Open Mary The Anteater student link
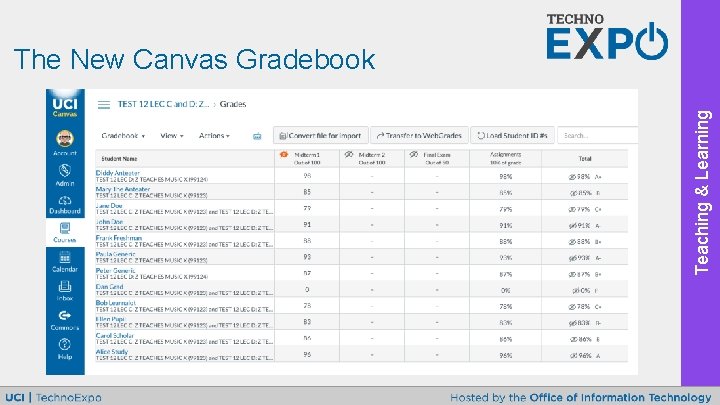This screenshot has height=405, width=720. (x=123, y=189)
